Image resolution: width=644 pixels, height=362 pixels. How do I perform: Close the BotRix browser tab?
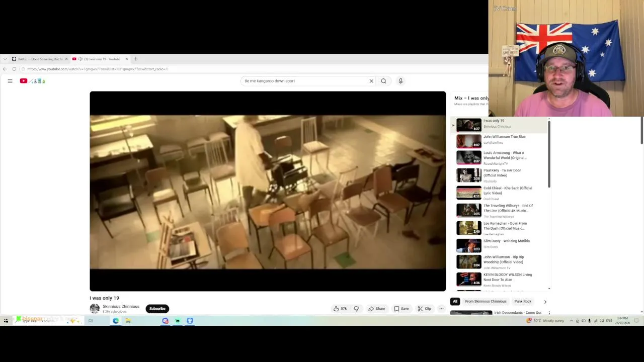tap(66, 59)
